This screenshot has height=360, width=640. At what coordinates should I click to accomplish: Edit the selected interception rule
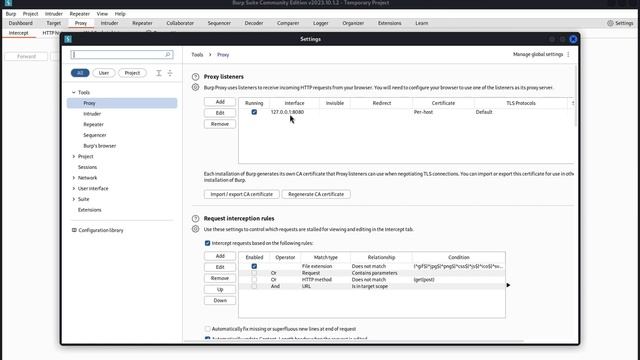coord(220,267)
